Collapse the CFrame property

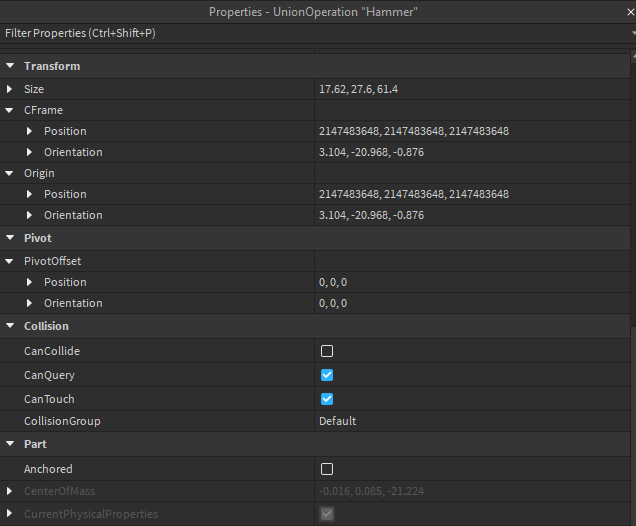tap(10, 110)
